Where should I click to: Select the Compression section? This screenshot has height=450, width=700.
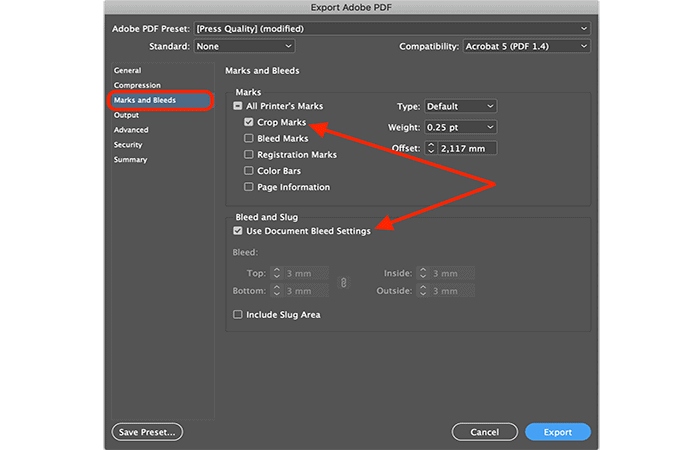pos(137,85)
